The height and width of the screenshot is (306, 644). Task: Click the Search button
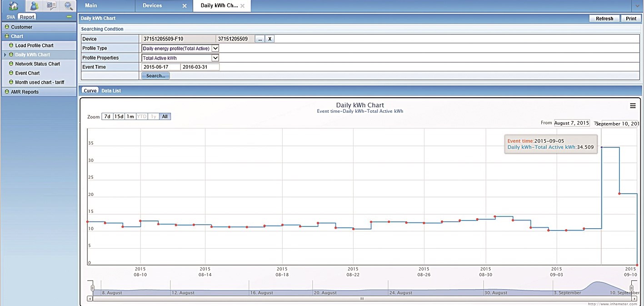155,76
